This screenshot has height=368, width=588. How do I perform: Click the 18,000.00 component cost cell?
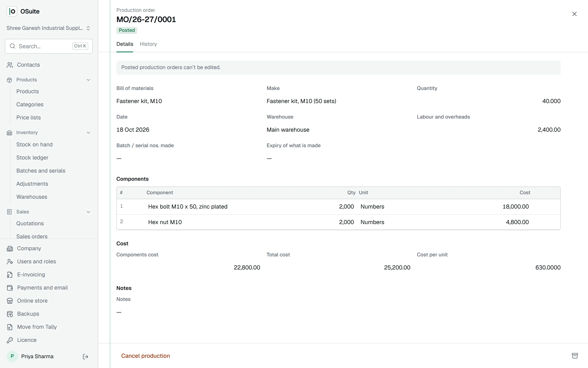pyautogui.click(x=516, y=207)
